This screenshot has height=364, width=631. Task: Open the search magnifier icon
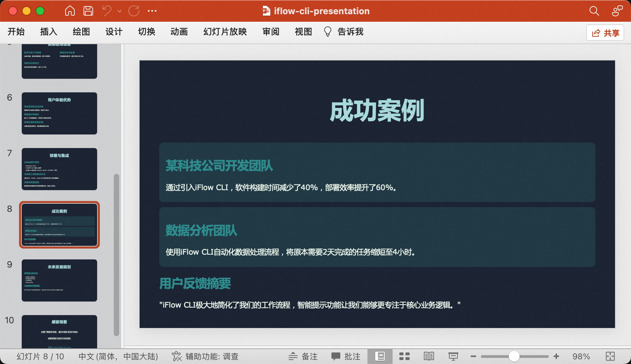594,11
